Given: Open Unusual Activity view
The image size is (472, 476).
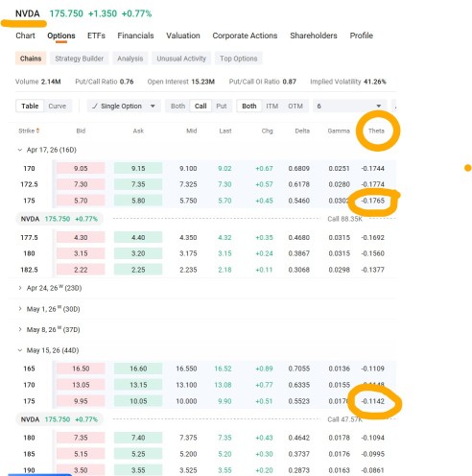Looking at the screenshot, I should click(181, 59).
